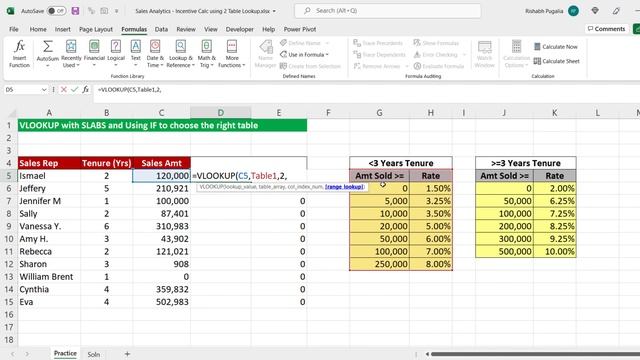Click the Watch Window icon
Image resolution: width=640 pixels, height=360 pixels.
coord(484,54)
